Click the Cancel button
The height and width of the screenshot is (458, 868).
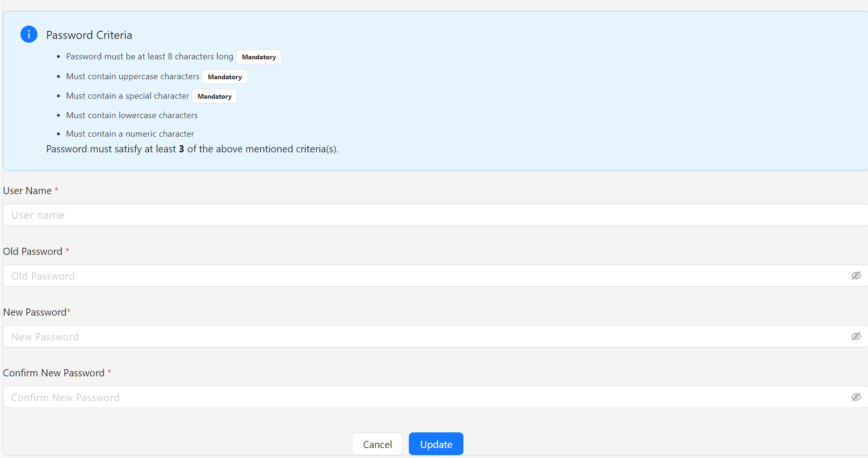click(x=377, y=444)
